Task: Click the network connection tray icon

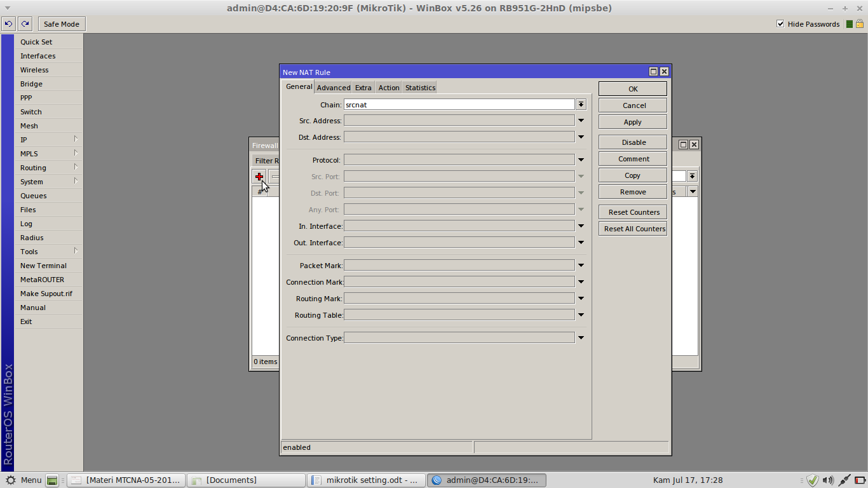Action: pyautogui.click(x=844, y=480)
